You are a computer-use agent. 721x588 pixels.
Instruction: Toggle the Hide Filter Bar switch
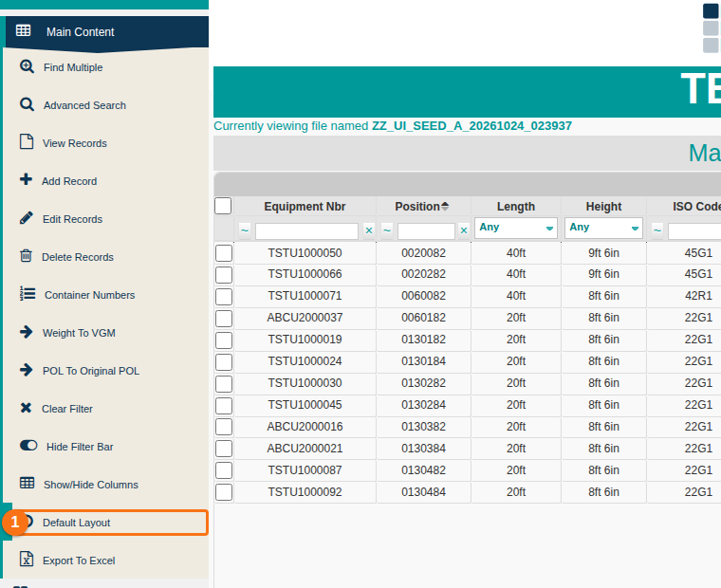[28, 446]
